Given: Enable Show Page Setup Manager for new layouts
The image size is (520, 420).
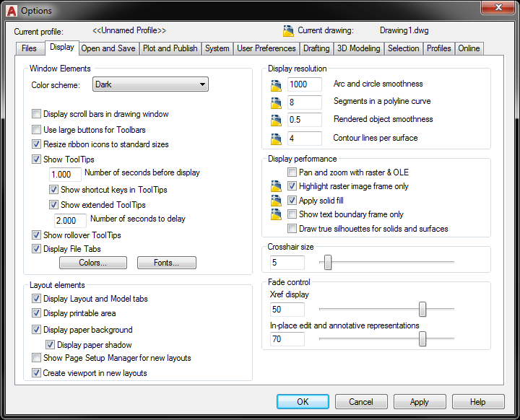Looking at the screenshot, I should [x=36, y=358].
